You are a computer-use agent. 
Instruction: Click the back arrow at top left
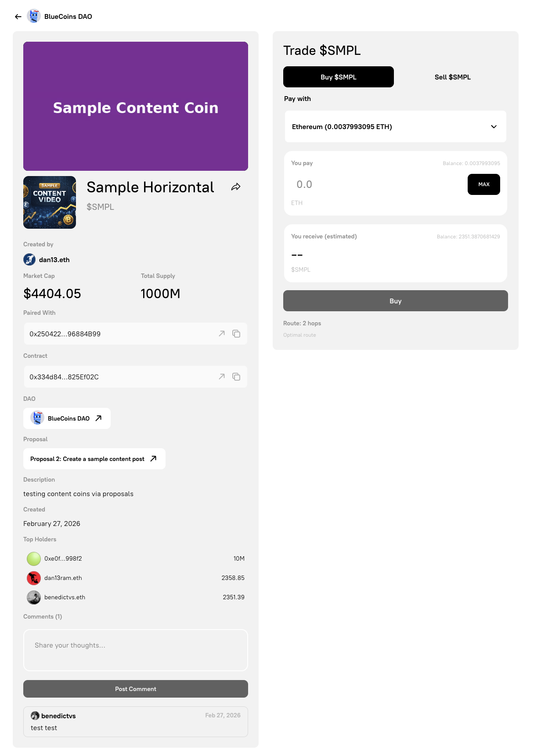(x=18, y=16)
